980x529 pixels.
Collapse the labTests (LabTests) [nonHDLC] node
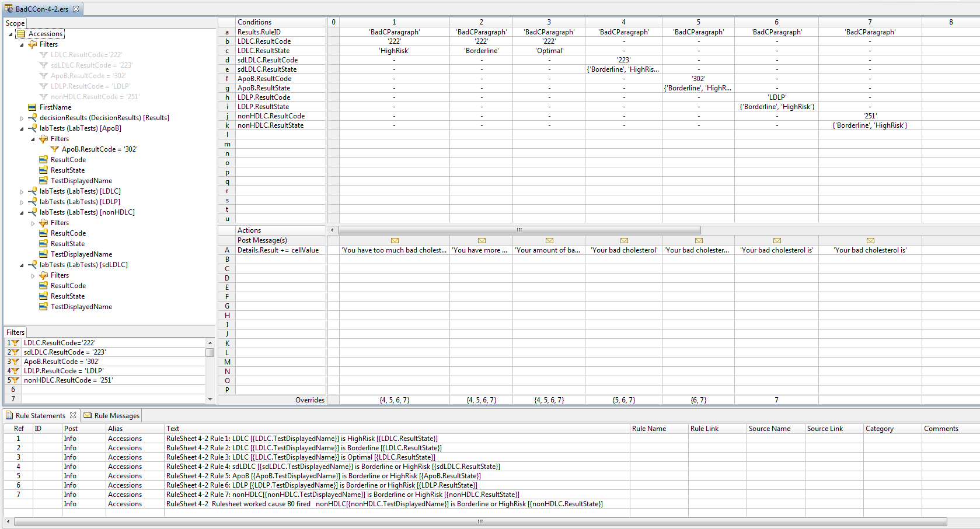pos(22,213)
